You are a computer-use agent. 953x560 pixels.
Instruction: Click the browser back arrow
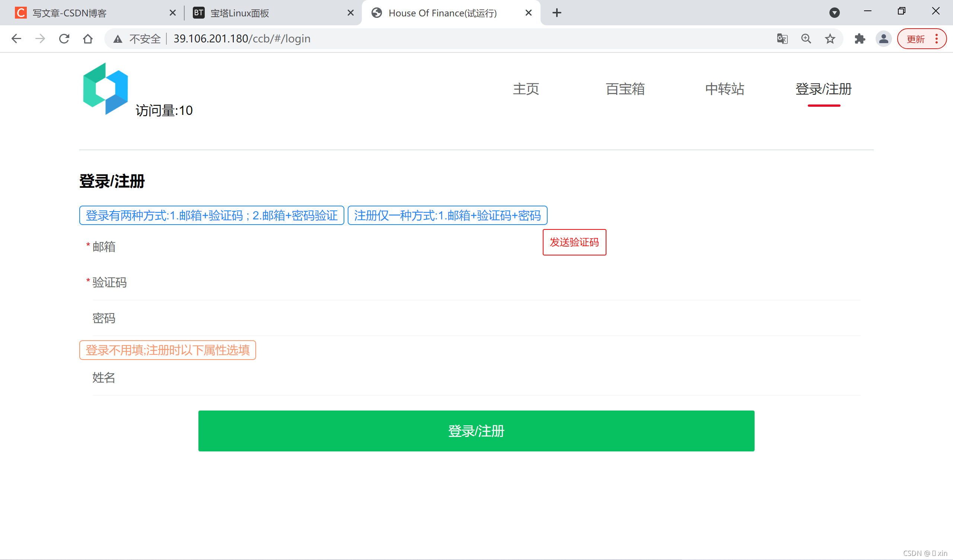pos(16,39)
